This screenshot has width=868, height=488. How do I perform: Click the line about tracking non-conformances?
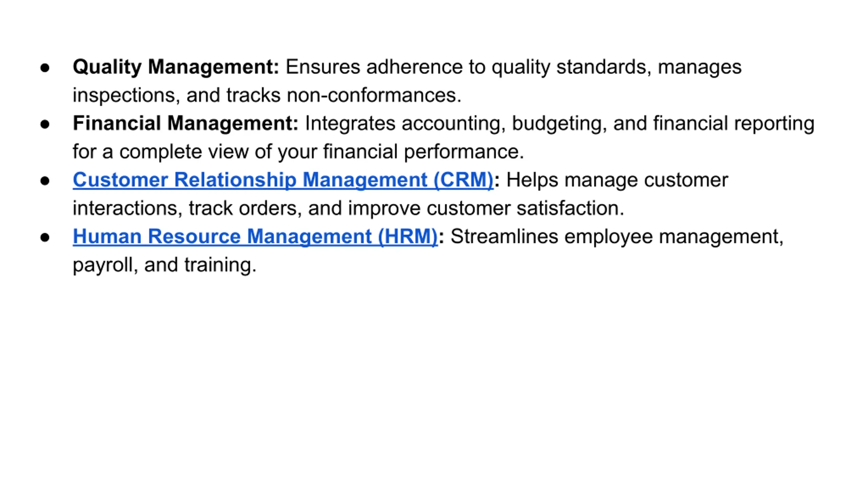[267, 95]
